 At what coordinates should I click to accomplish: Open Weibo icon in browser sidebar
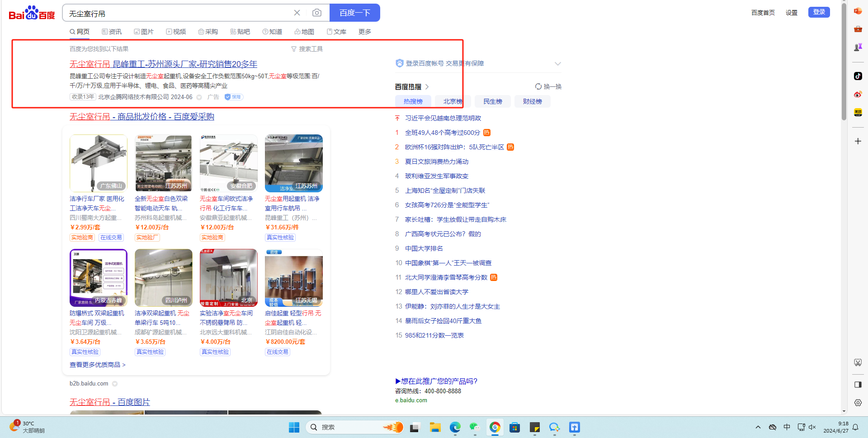(x=858, y=94)
